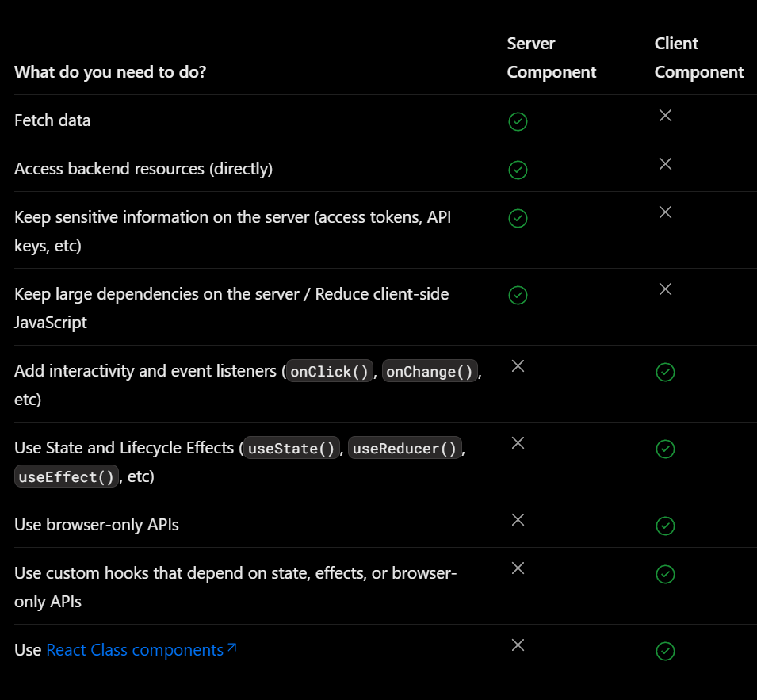Click Client checkmark for Add interactivity row

click(665, 372)
